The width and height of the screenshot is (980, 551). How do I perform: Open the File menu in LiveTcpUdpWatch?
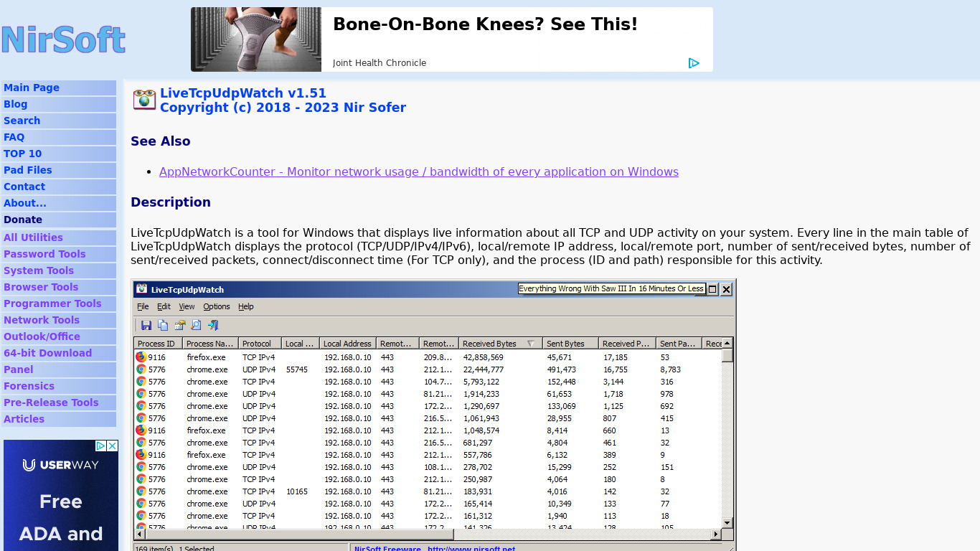pyautogui.click(x=143, y=306)
